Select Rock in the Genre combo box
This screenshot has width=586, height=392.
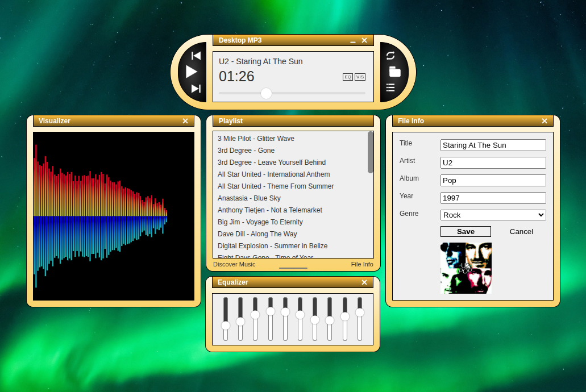pos(493,215)
